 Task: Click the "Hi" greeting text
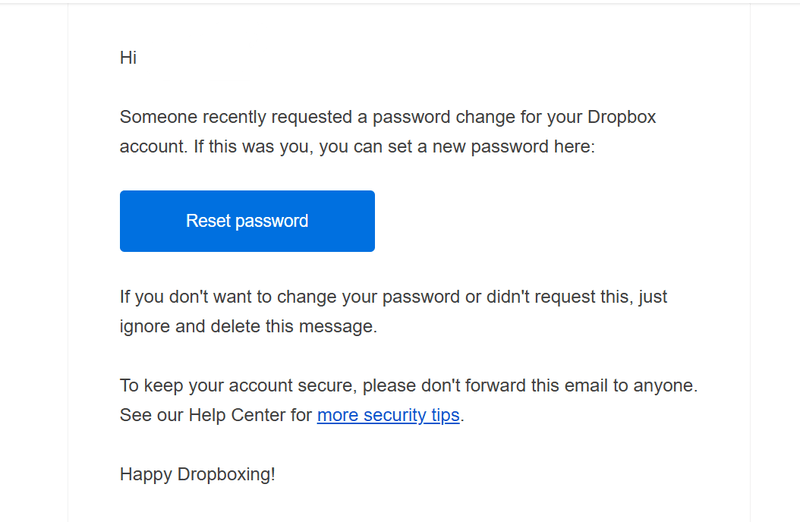pyautogui.click(x=128, y=58)
